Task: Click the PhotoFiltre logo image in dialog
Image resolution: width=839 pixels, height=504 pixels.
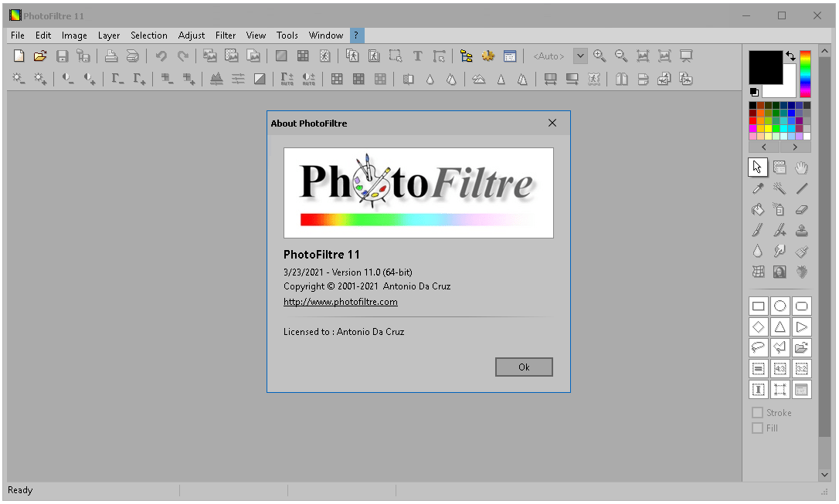Action: (x=419, y=193)
